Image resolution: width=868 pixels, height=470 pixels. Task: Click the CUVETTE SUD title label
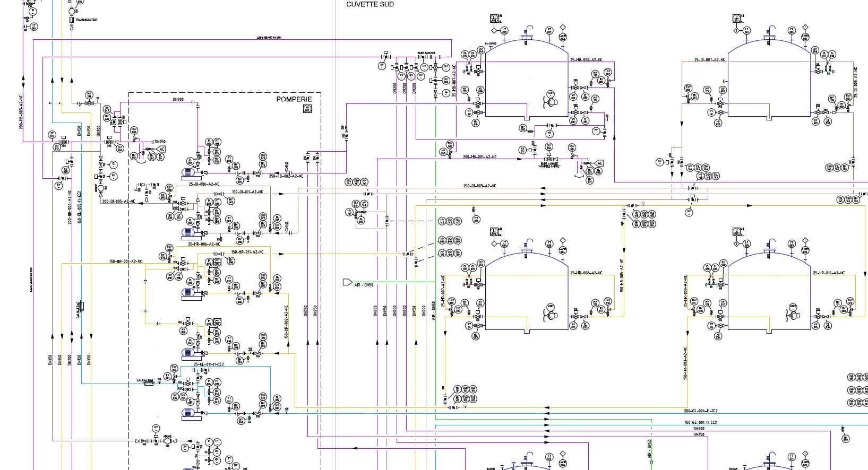[x=370, y=4]
